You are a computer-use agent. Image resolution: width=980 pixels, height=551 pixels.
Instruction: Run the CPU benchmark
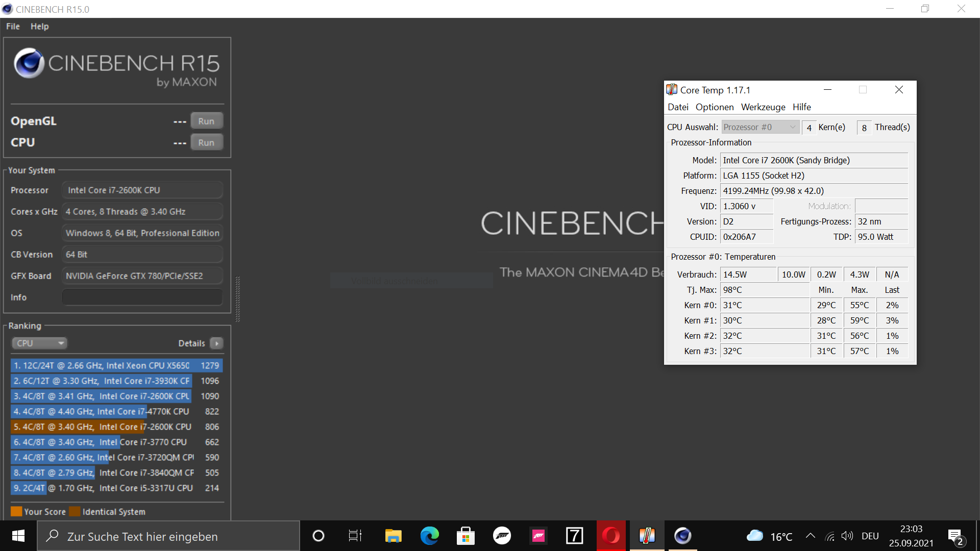click(x=206, y=142)
